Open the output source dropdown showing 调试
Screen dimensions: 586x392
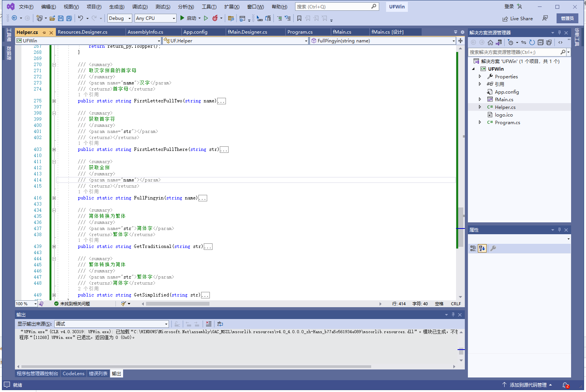pos(112,324)
